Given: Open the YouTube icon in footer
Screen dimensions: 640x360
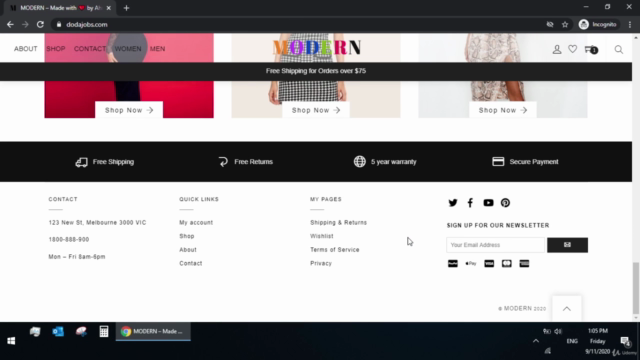Looking at the screenshot, I should (x=488, y=203).
